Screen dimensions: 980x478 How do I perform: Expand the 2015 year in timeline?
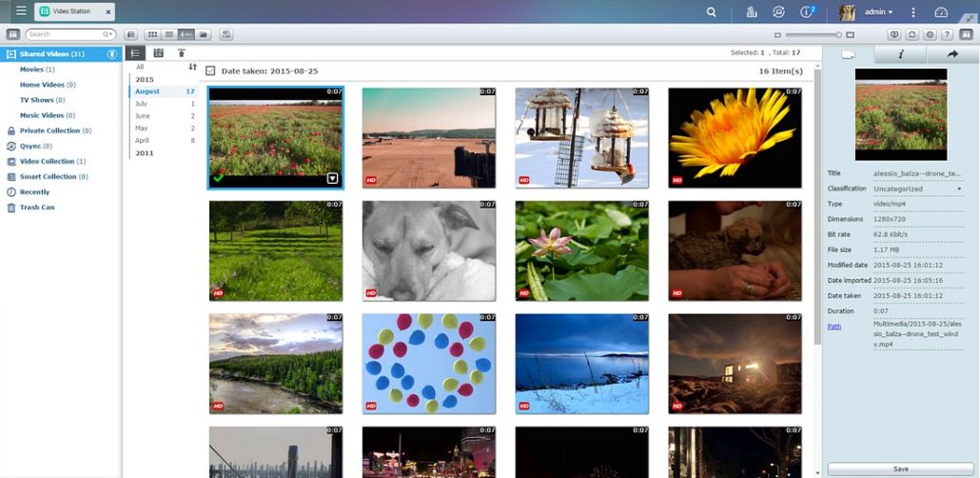pyautogui.click(x=145, y=79)
